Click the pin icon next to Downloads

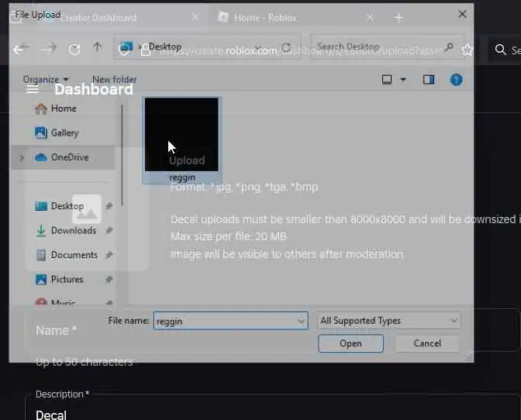109,230
